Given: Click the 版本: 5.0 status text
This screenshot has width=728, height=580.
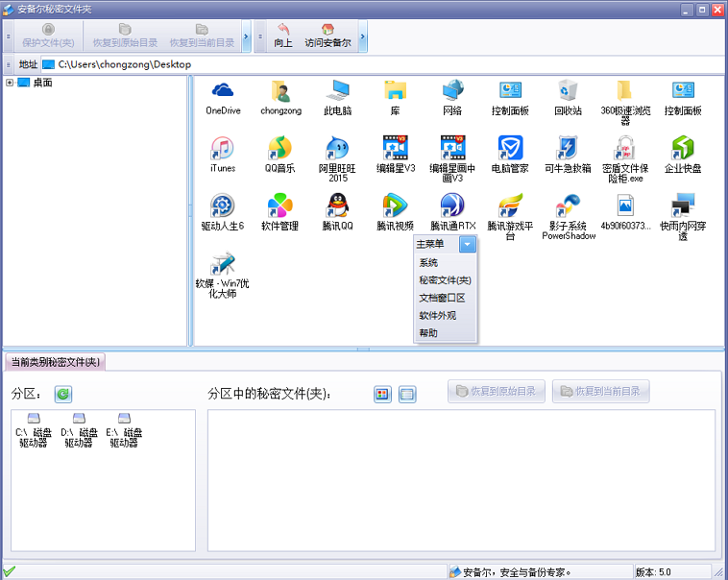Looking at the screenshot, I should tap(653, 572).
